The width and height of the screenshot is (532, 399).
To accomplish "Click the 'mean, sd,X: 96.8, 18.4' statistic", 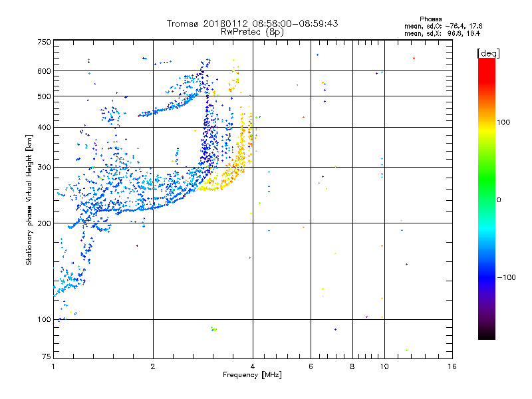I will point(442,33).
